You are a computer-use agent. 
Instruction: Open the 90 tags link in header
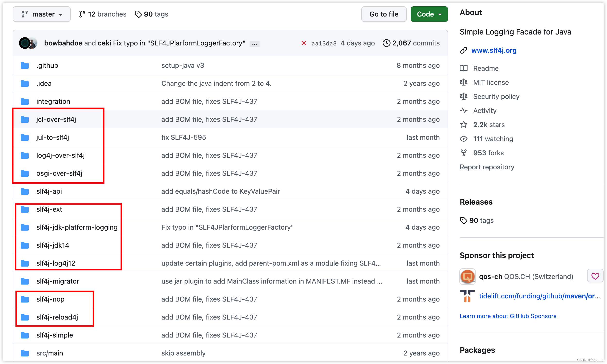(x=152, y=14)
